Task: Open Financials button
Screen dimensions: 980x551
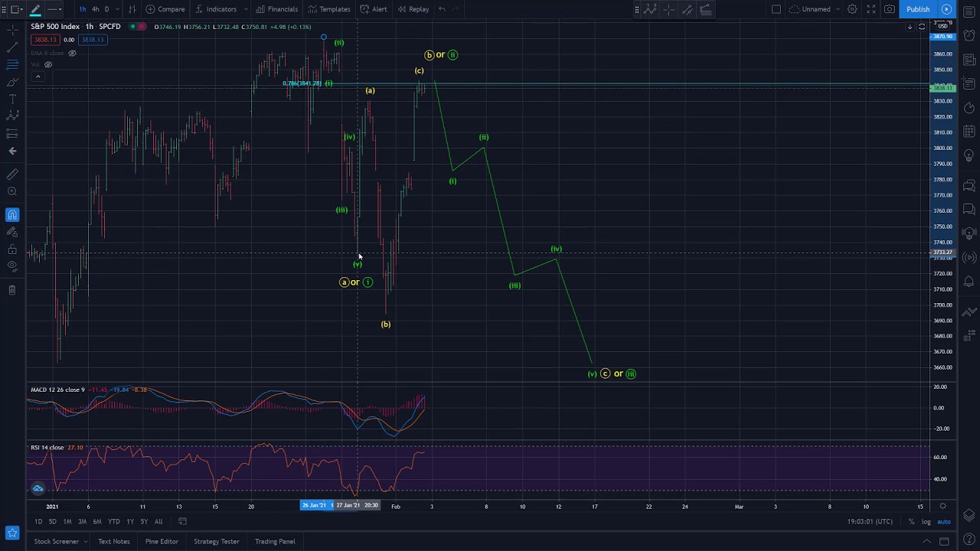Action: [x=276, y=9]
